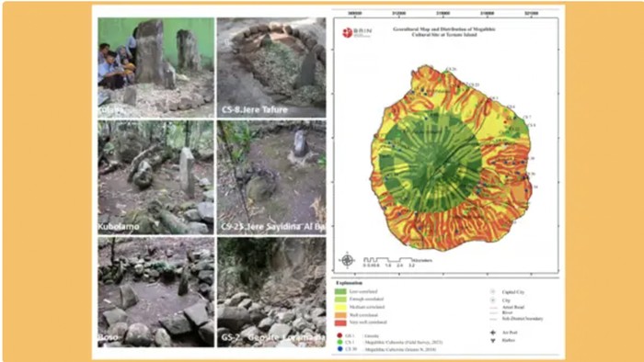Screen dimensions: 644x362
Task: Click the 'Harbor' legend label
Action: (508, 340)
